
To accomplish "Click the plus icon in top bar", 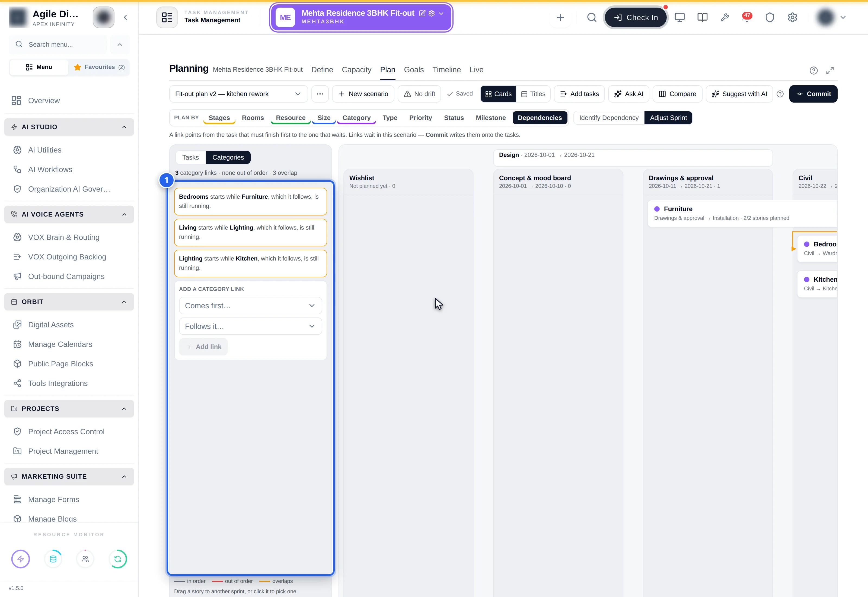I will point(560,17).
